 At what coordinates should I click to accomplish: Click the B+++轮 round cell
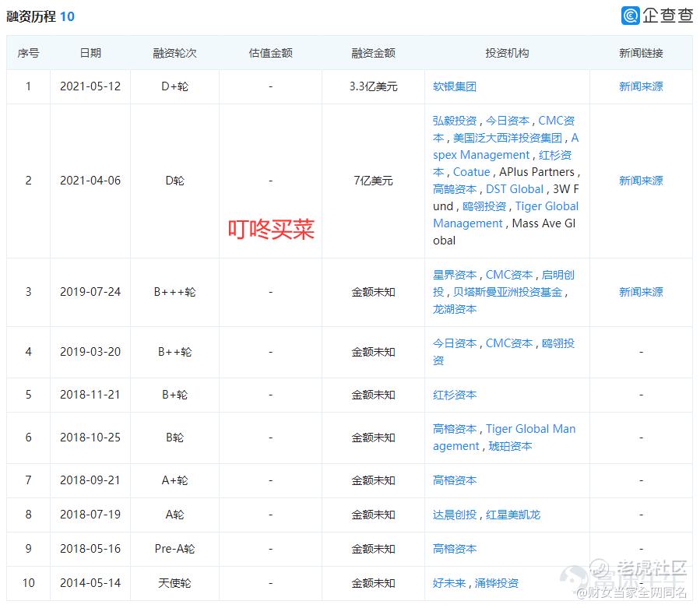pyautogui.click(x=174, y=292)
